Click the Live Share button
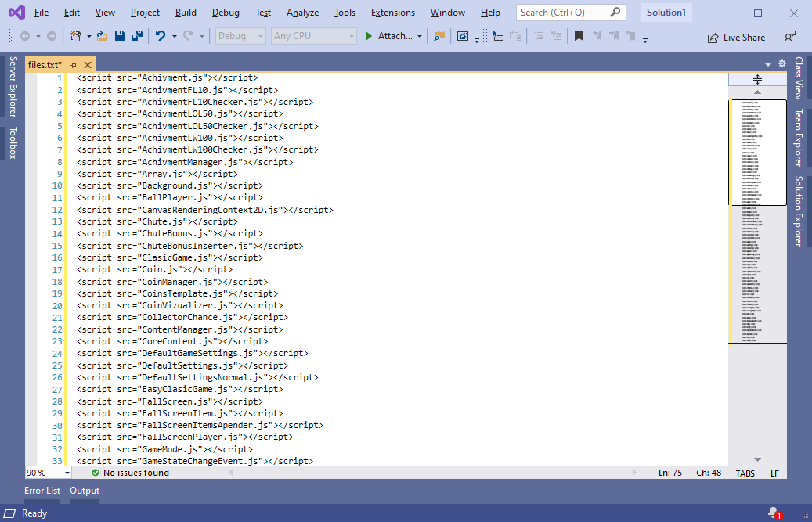Screen dimensions: 812x522 (x=736, y=38)
